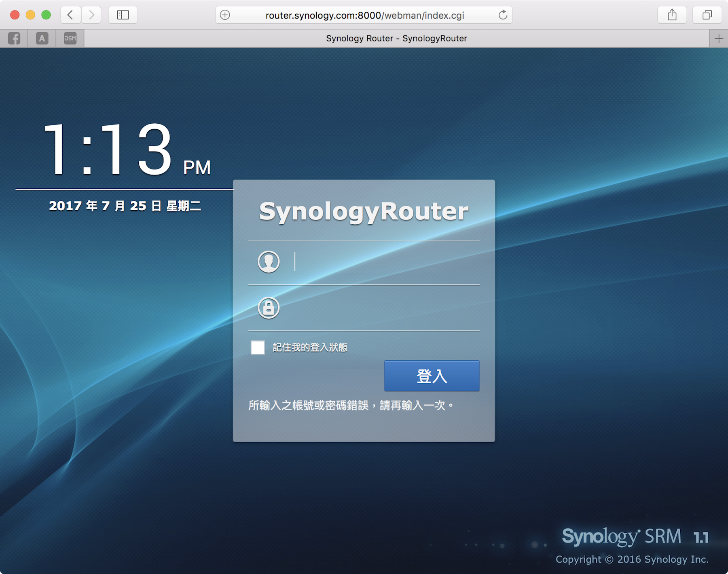Open the Facebook pinned tab

(14, 38)
